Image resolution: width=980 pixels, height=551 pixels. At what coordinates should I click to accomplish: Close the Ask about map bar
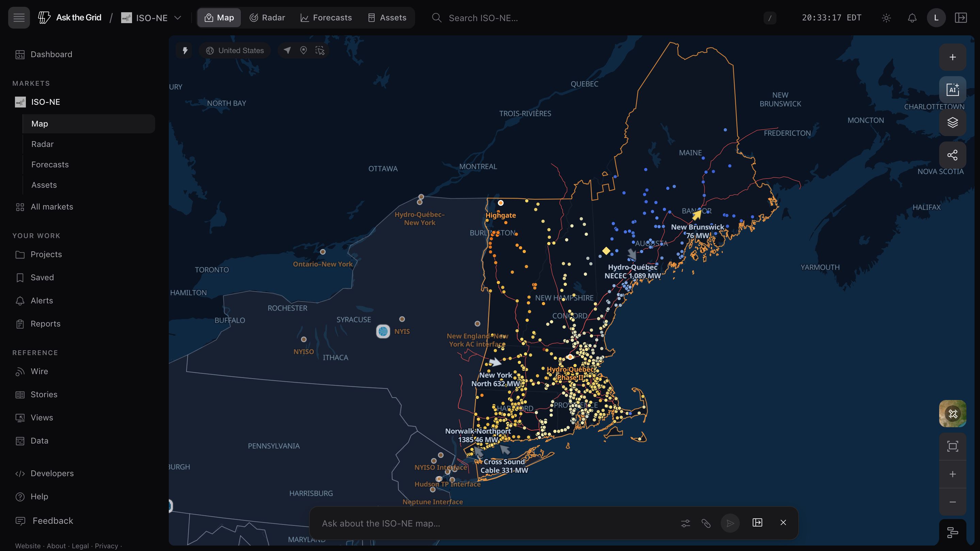(783, 522)
